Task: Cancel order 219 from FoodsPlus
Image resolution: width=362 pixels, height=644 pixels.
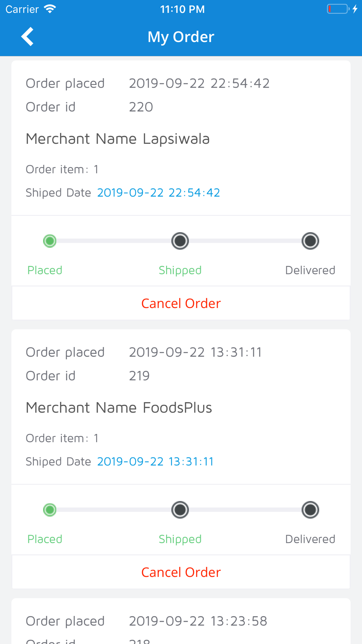Action: [181, 572]
